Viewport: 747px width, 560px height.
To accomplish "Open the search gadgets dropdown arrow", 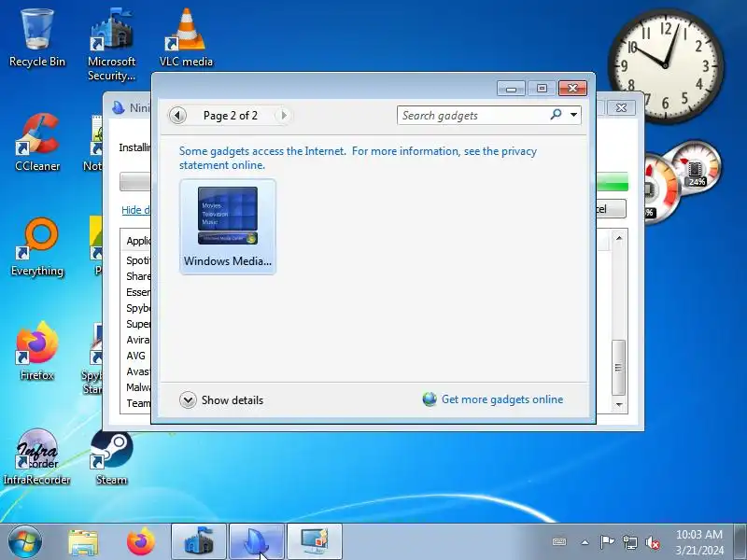I will pos(574,115).
